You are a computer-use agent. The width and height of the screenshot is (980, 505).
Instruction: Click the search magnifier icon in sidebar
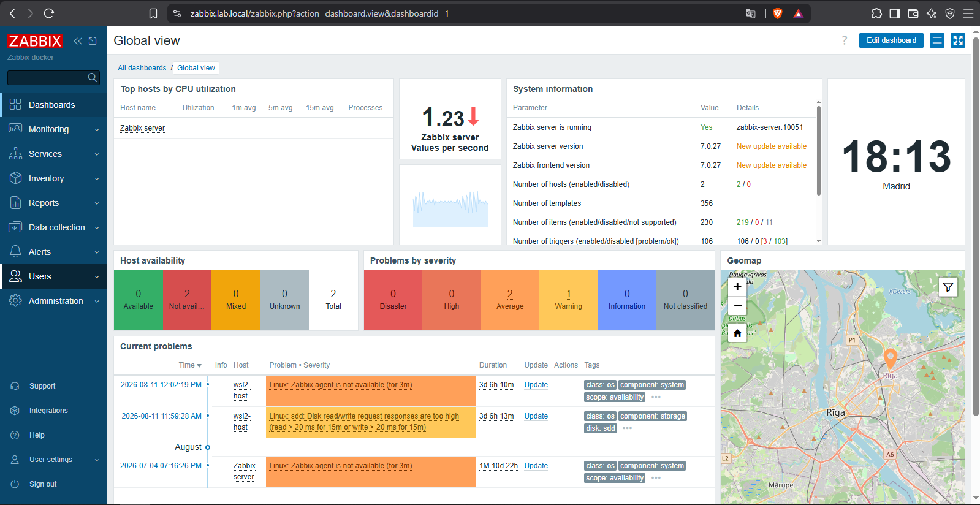[92, 77]
